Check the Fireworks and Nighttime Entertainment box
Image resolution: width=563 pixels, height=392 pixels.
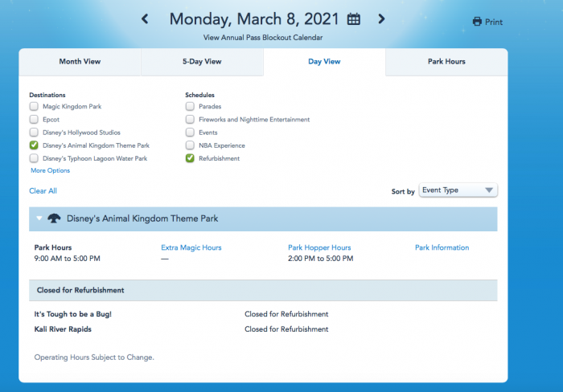(190, 120)
